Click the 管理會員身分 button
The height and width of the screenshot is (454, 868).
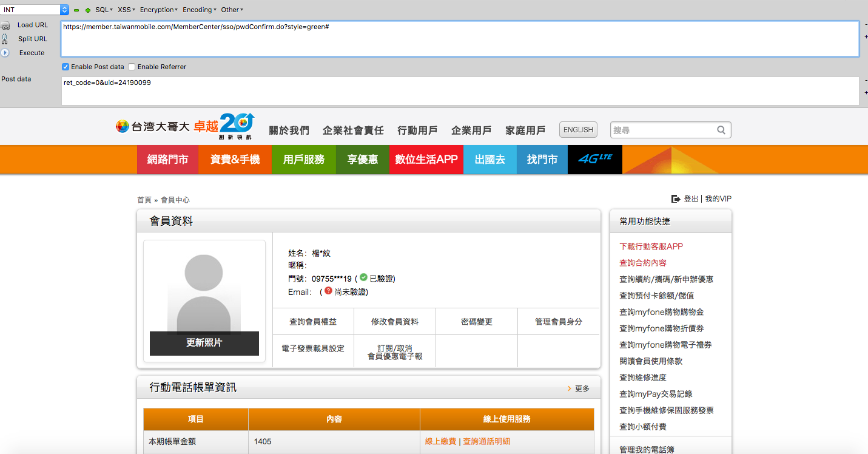(559, 322)
